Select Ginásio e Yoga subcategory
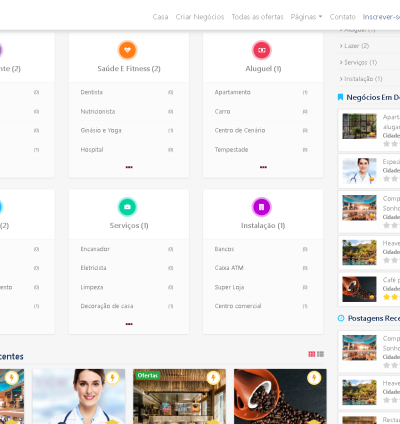The width and height of the screenshot is (400, 424). (101, 130)
